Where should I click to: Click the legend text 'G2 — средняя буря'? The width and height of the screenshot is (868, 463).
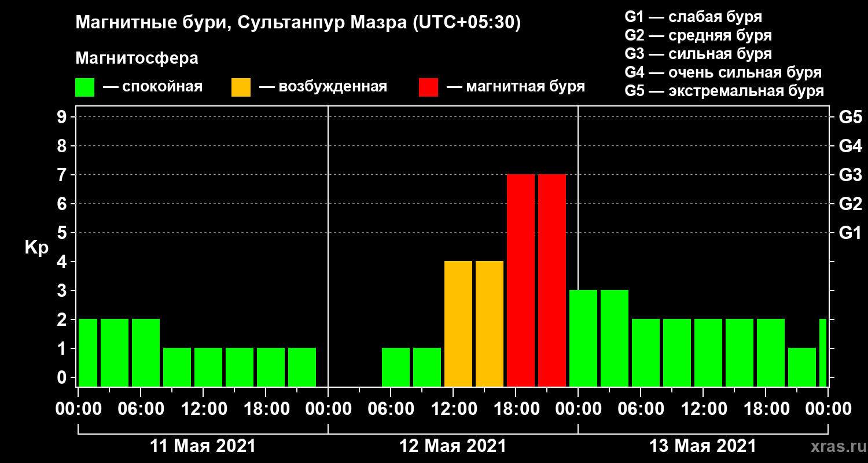pyautogui.click(x=698, y=35)
